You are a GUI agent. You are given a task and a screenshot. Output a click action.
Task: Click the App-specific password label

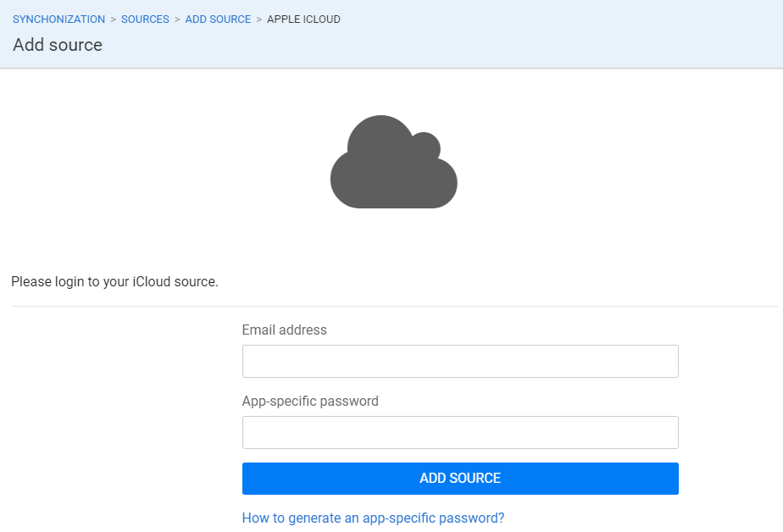(310, 402)
